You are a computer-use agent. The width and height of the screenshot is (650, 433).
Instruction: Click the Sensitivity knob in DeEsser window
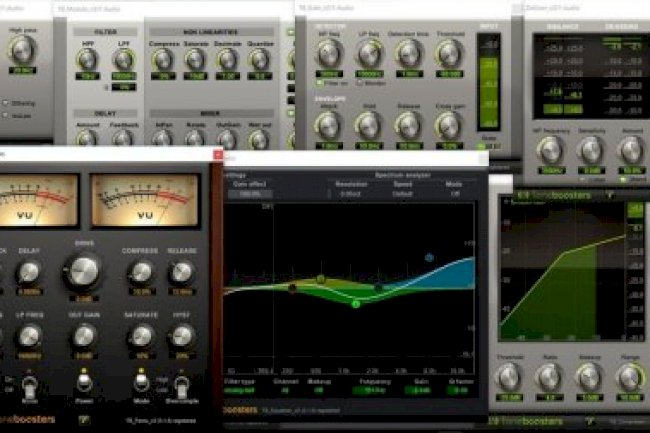point(591,151)
